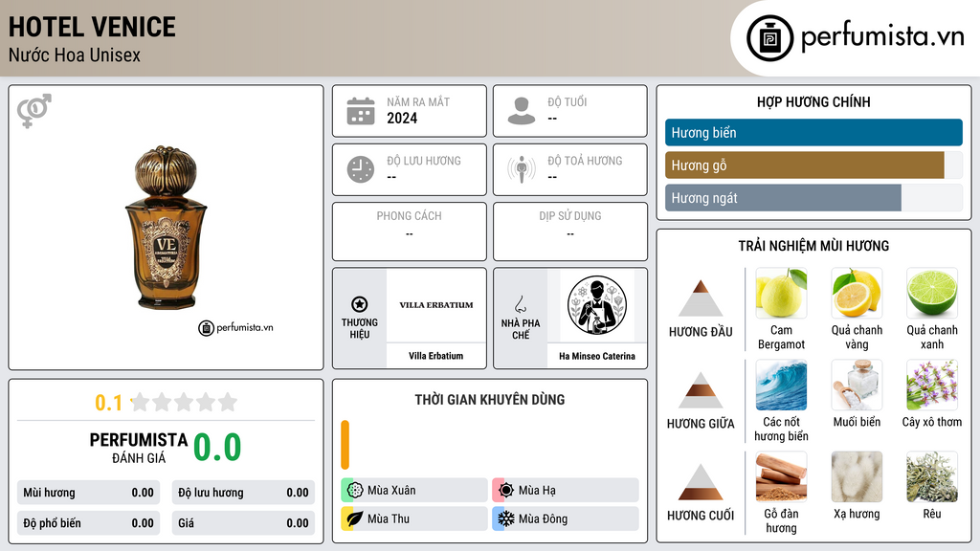This screenshot has width=980, height=551.
Task: Select the Mùa Thu season button
Action: 414,518
